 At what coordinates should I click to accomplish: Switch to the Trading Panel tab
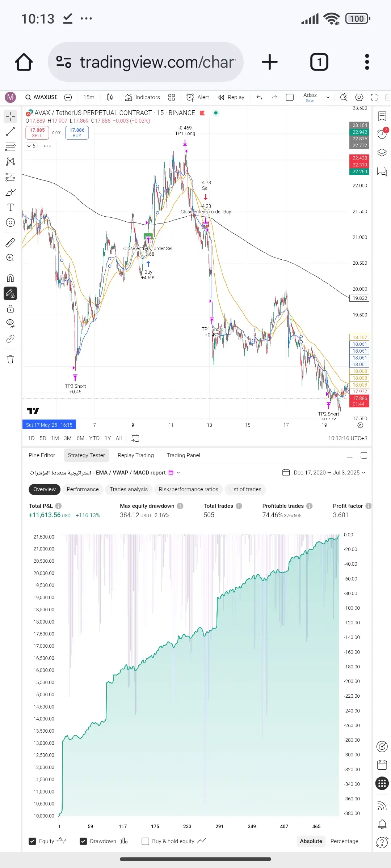(184, 455)
